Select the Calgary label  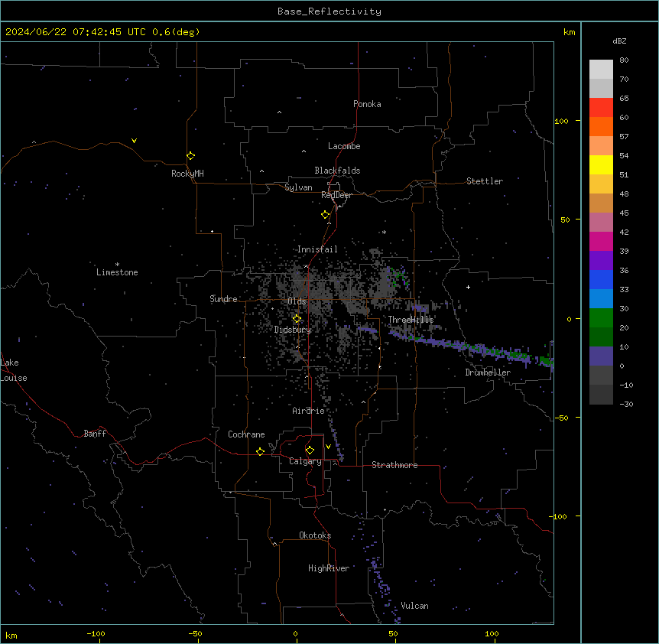(305, 461)
